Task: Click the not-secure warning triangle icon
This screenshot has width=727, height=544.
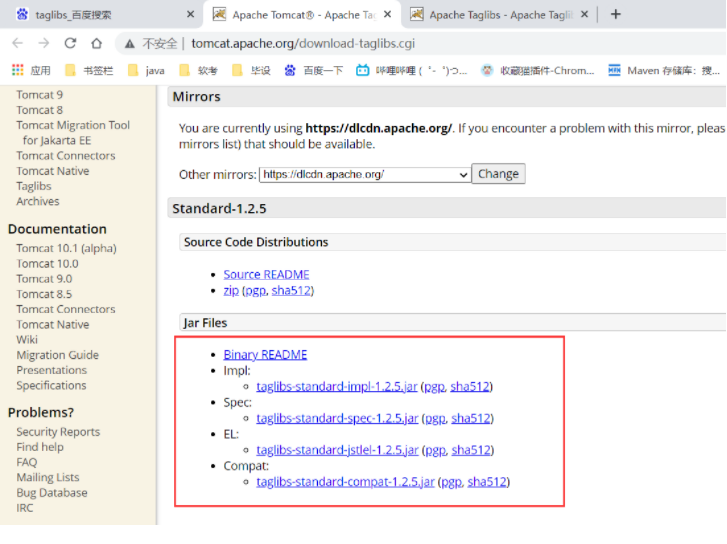Action: coord(130,44)
